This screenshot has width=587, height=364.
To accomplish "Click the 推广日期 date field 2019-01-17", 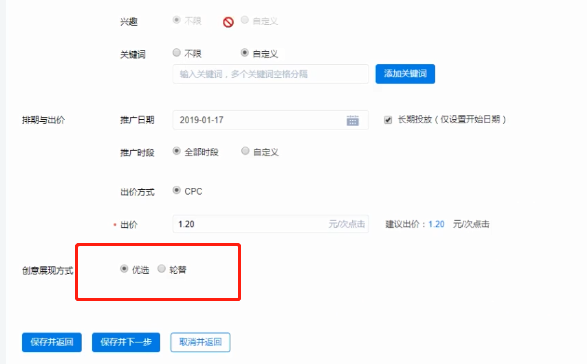I will tap(270, 120).
